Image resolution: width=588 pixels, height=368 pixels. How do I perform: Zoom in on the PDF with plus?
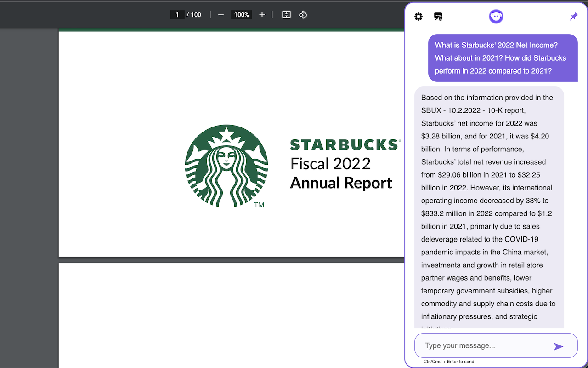coord(262,15)
